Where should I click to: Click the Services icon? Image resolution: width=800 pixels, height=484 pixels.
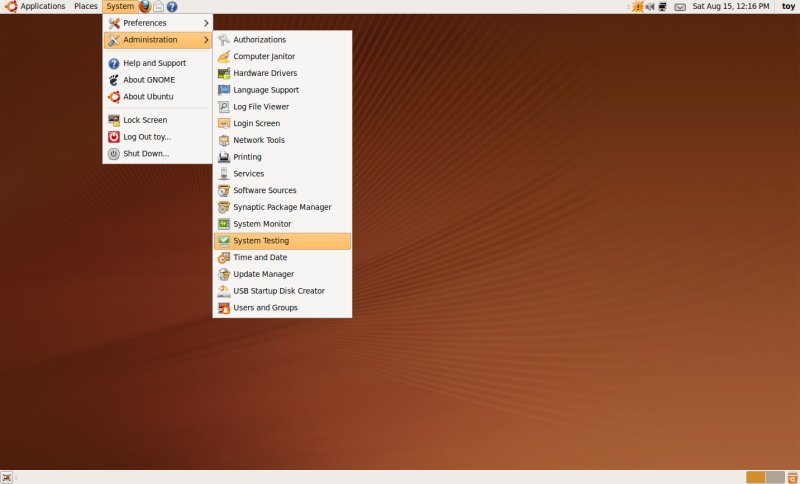click(x=224, y=174)
